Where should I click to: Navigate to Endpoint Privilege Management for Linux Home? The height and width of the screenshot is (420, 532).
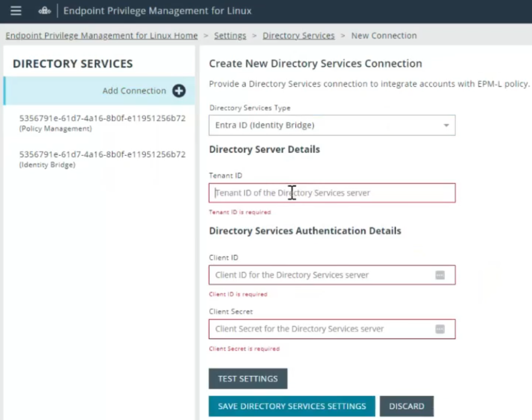coord(101,35)
